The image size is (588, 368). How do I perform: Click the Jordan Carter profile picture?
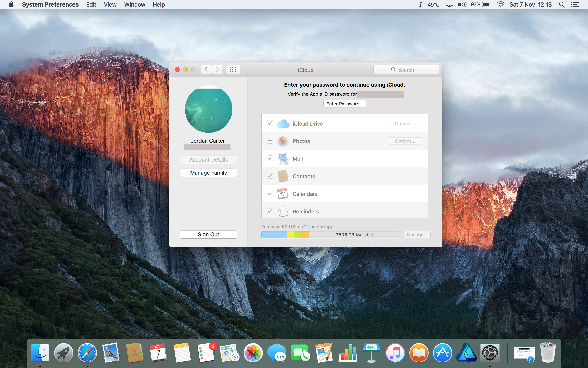[208, 109]
